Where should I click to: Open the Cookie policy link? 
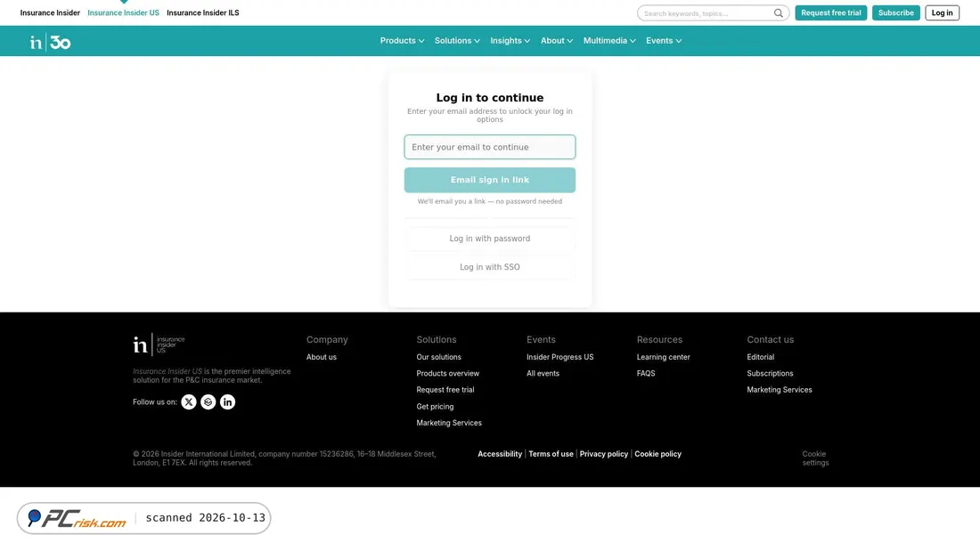[657, 454]
